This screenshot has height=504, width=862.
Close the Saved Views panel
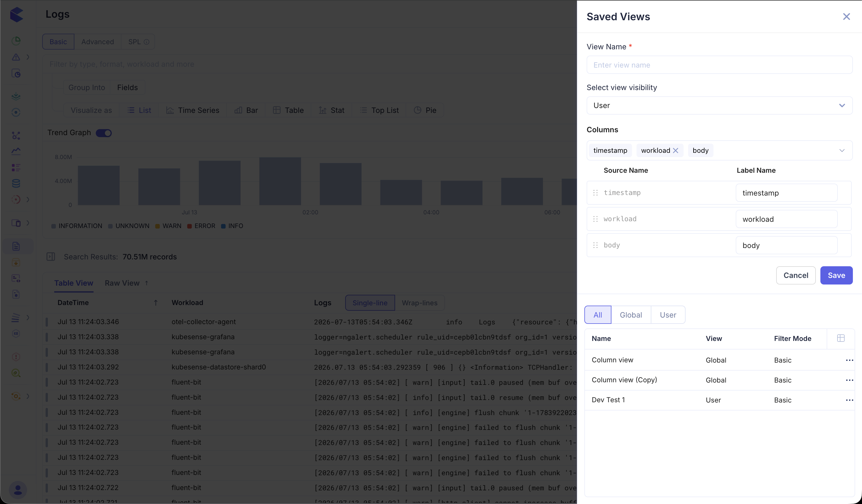[846, 17]
